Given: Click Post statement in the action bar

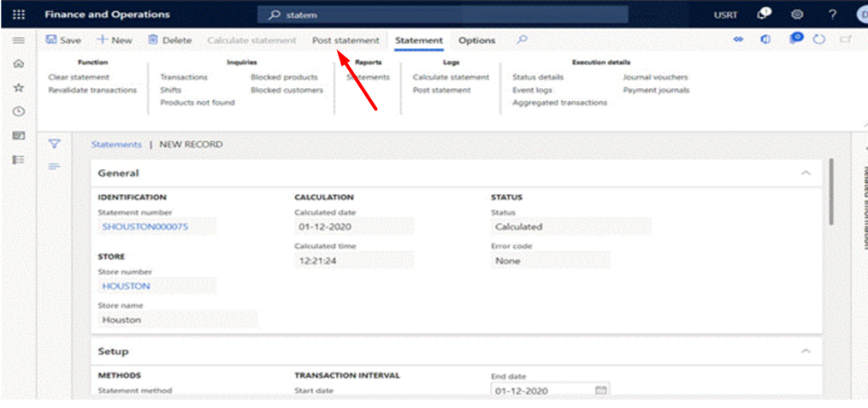Looking at the screenshot, I should click(345, 40).
